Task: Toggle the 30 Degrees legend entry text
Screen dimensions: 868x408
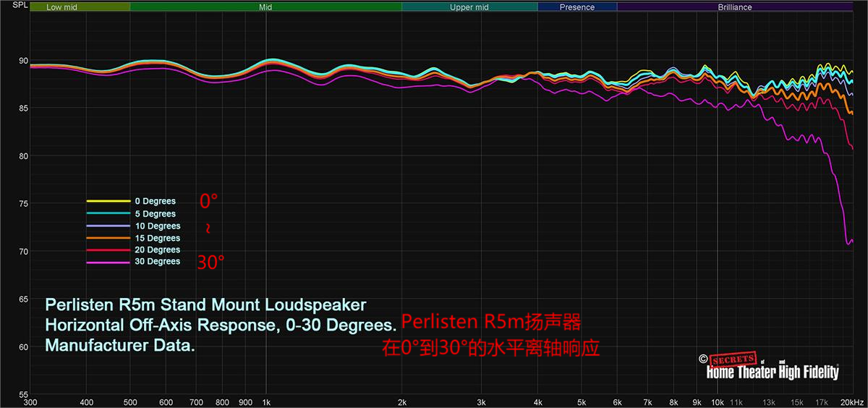Action: pyautogui.click(x=157, y=262)
